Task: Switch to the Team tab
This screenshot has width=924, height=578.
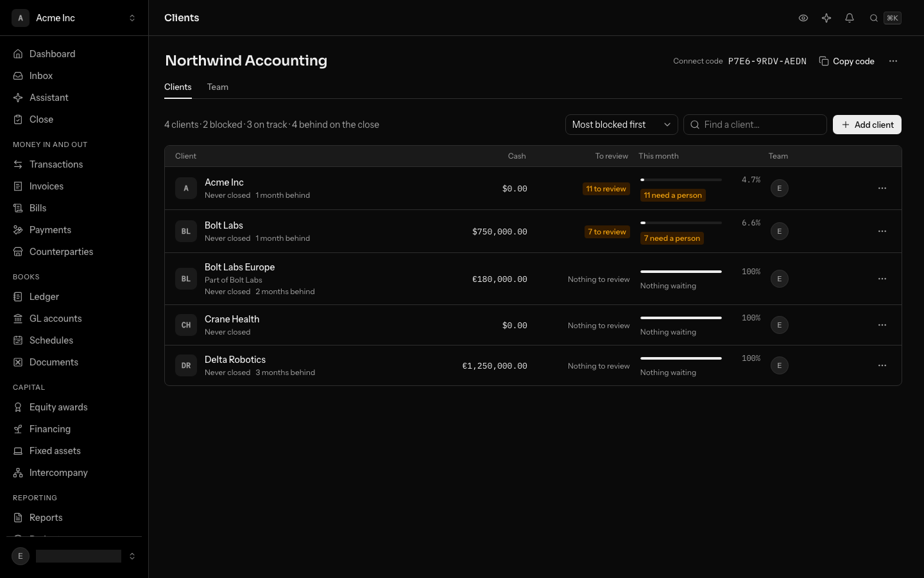Action: [x=218, y=87]
